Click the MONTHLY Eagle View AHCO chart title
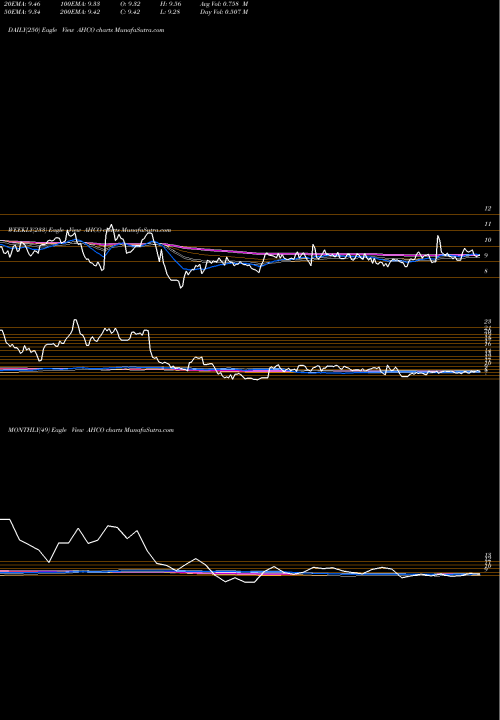The image size is (500, 720). [91, 430]
